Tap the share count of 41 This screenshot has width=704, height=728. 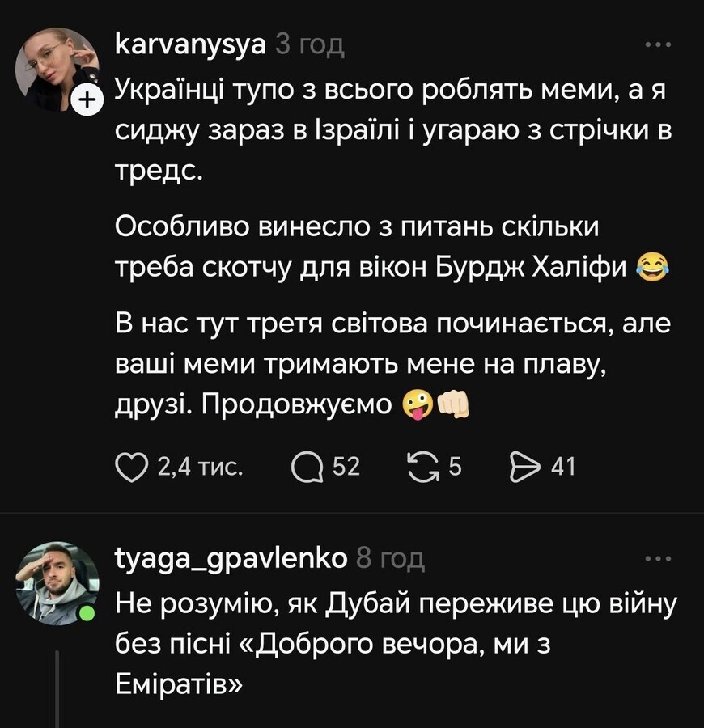pos(562,466)
